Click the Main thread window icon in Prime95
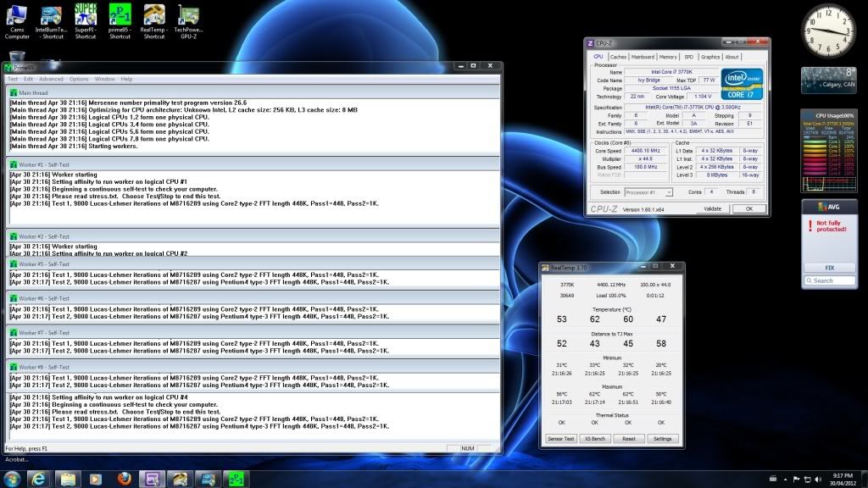Screen dimensions: 868x488 pos(14,93)
